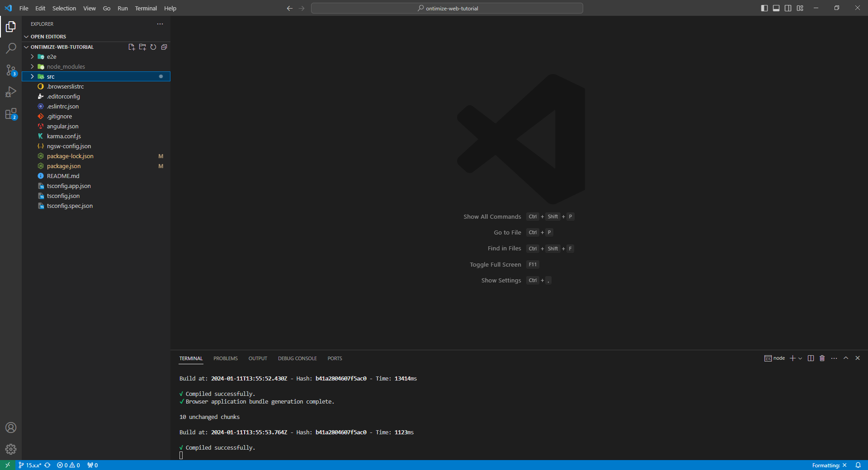Screen dimensions: 868x470
Task: Open the File menu
Action: click(x=24, y=8)
